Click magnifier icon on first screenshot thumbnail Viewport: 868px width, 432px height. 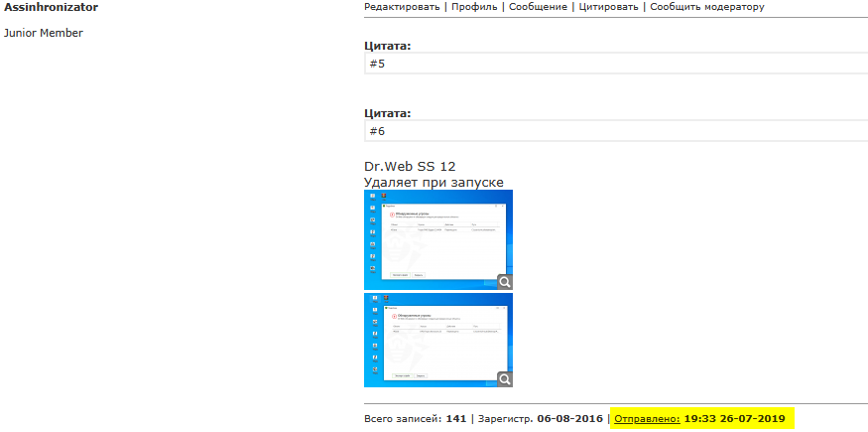504,282
